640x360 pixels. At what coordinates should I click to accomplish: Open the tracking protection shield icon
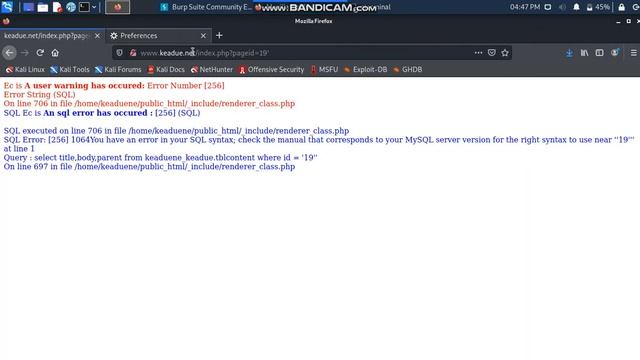tap(119, 53)
